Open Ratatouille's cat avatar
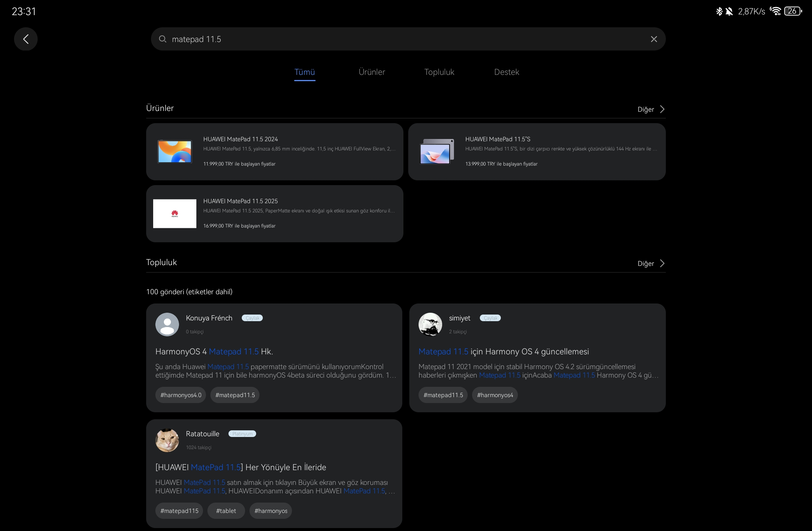 [x=167, y=440]
